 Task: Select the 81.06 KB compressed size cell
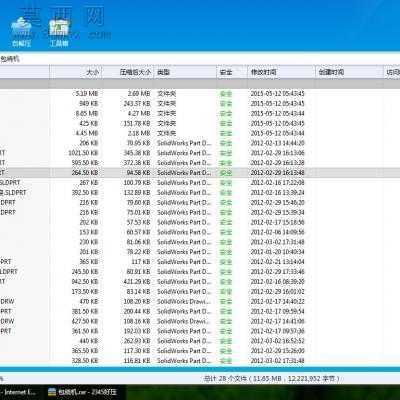click(x=138, y=242)
